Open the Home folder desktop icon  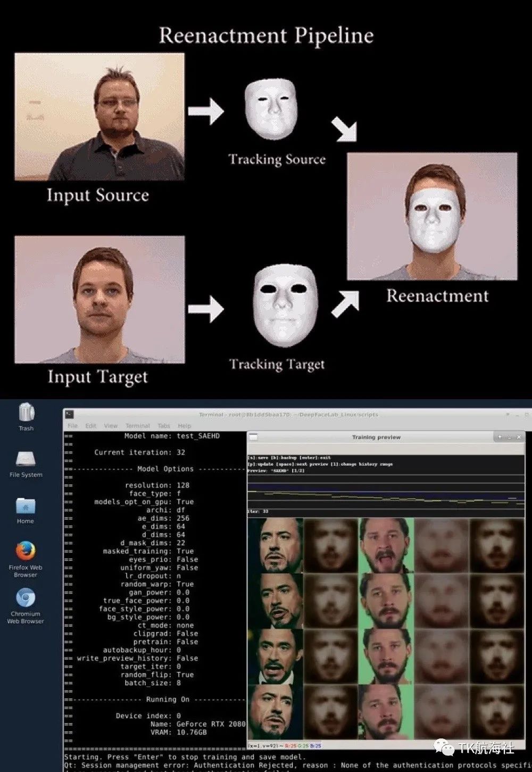coord(26,510)
